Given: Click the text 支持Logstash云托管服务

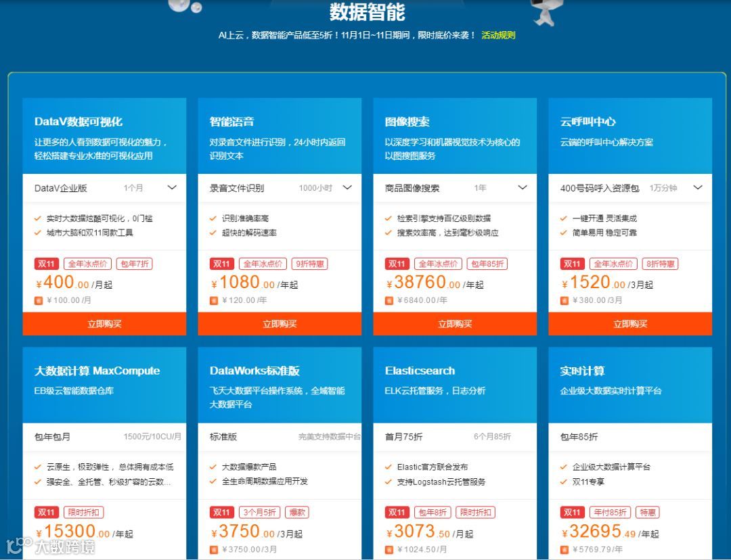Looking at the screenshot, I should 441,482.
